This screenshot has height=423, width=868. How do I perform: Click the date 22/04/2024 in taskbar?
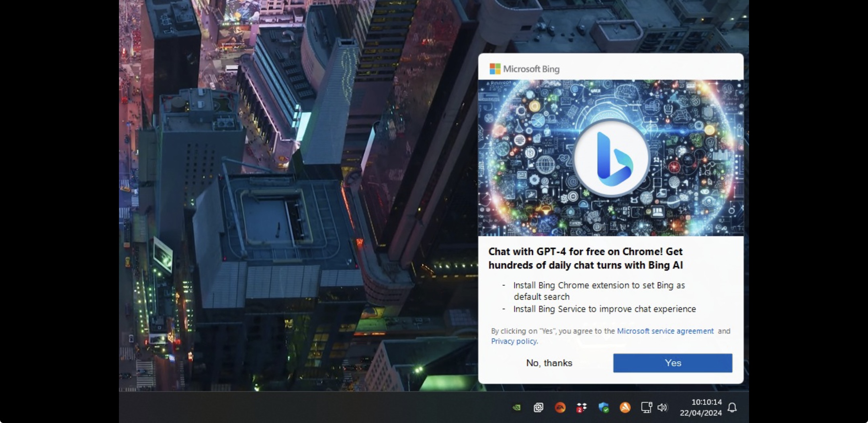pos(701,413)
